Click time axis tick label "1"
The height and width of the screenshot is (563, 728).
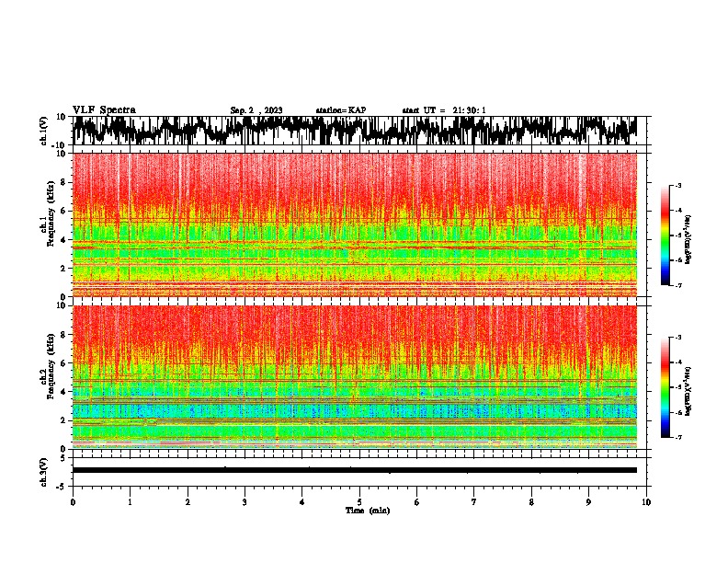130,502
